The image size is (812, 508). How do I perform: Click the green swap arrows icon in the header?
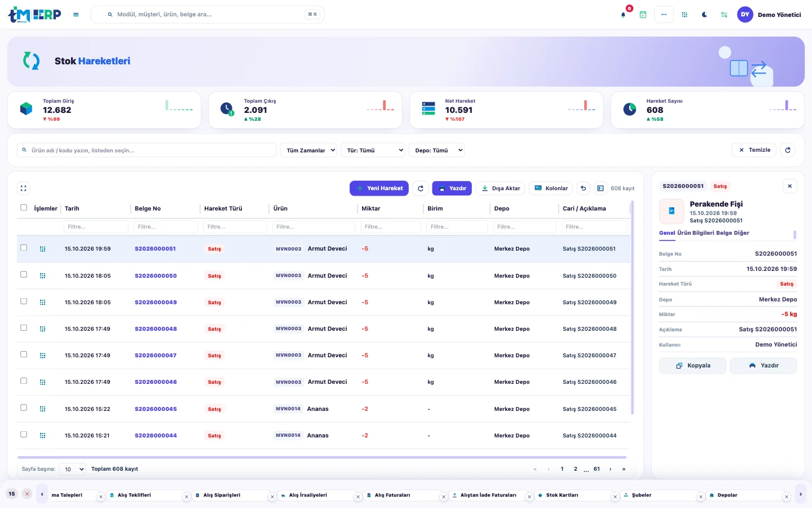click(724, 15)
